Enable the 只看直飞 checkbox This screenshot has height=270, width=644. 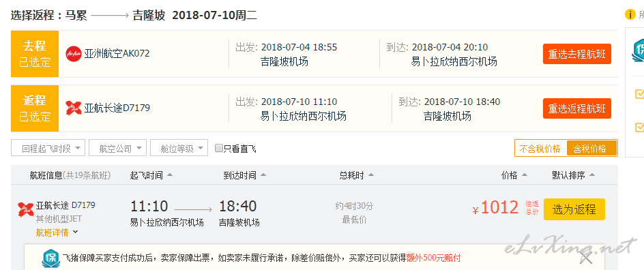point(219,148)
